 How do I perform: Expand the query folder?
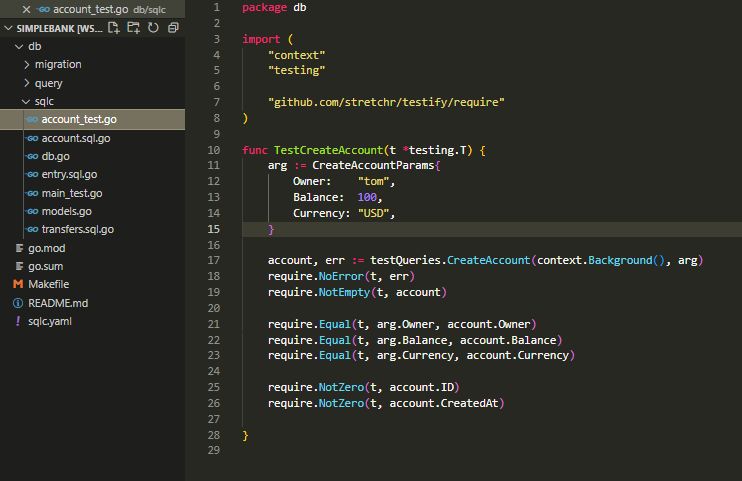26,83
